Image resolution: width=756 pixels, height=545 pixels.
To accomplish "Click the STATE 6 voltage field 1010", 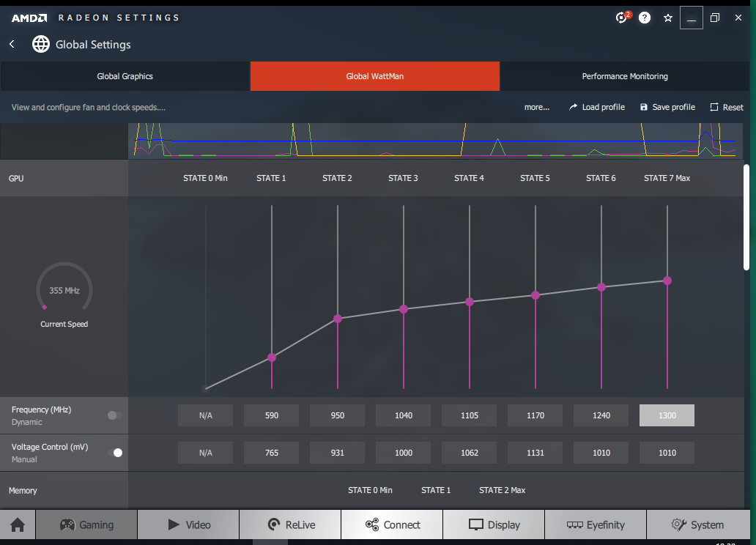I will 601,453.
